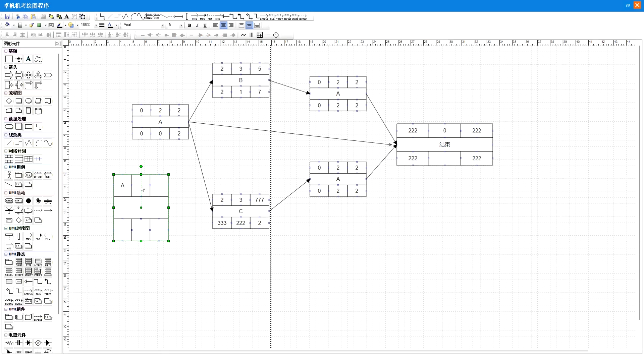Select the four-way arrow shape in 箭头
This screenshot has width=644, height=362.
coord(29,75)
